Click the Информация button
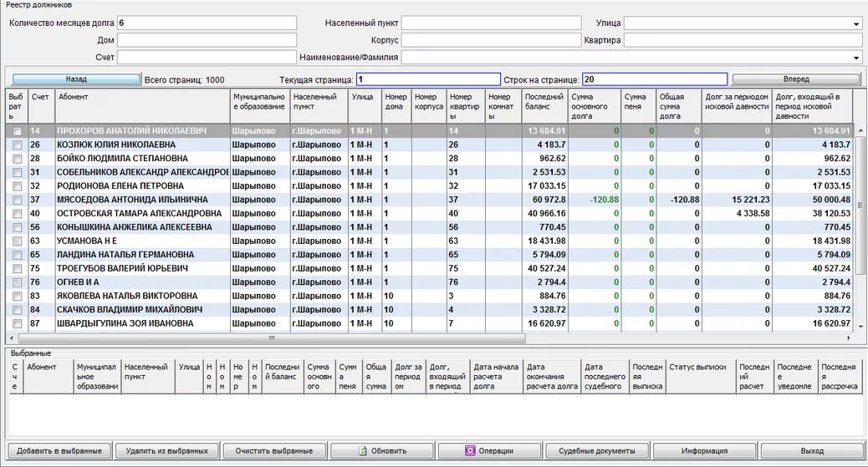868x467 pixels. coord(704,451)
